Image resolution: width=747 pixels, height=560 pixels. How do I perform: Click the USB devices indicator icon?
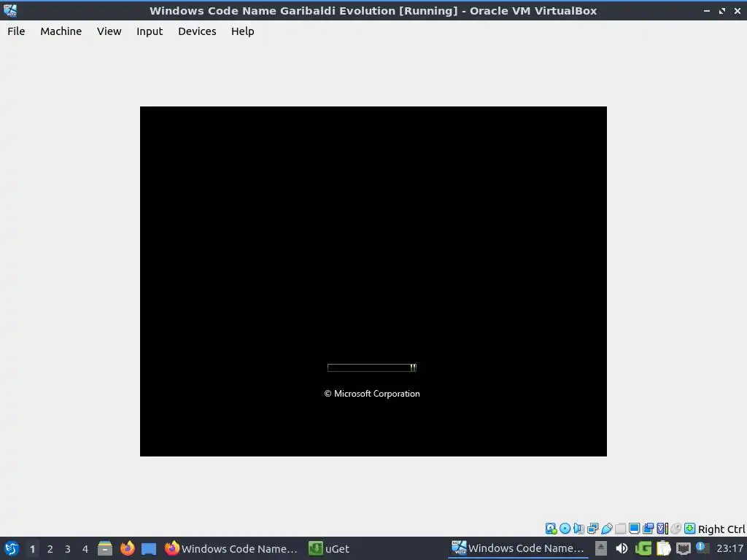click(x=606, y=529)
